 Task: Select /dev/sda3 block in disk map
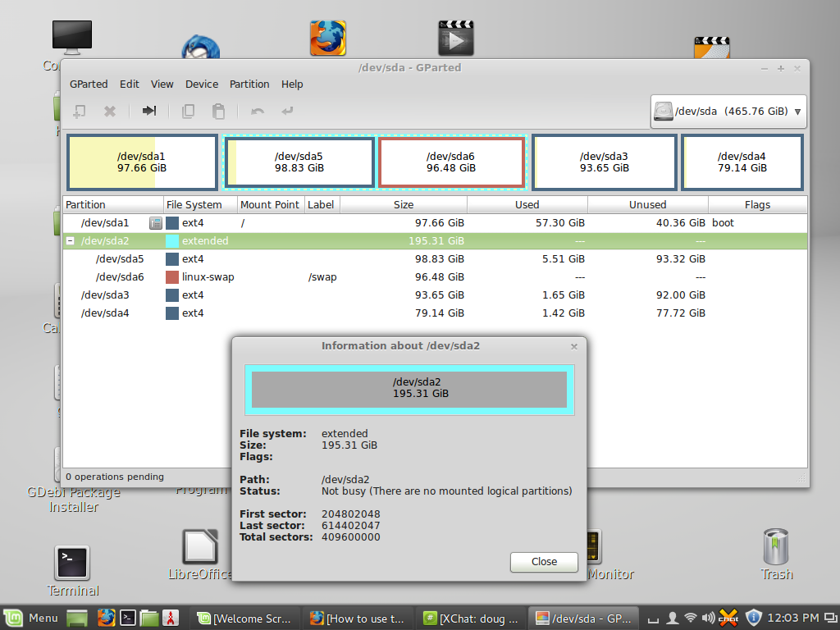click(605, 162)
